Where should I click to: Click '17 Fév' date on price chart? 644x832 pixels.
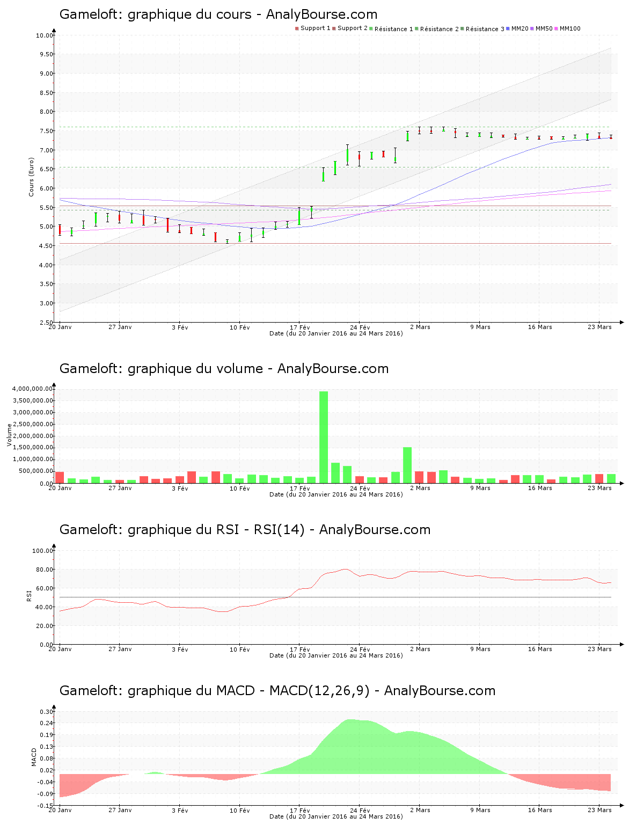300,327
